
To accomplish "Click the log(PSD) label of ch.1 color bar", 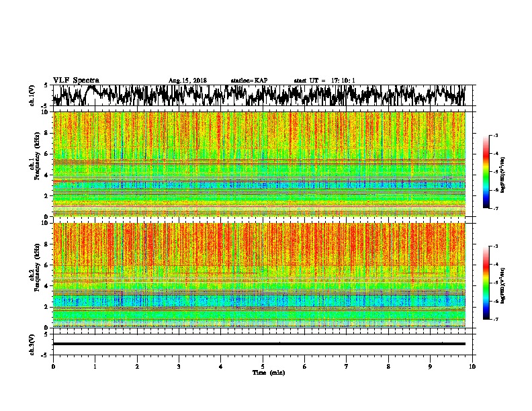I will coord(502,175).
